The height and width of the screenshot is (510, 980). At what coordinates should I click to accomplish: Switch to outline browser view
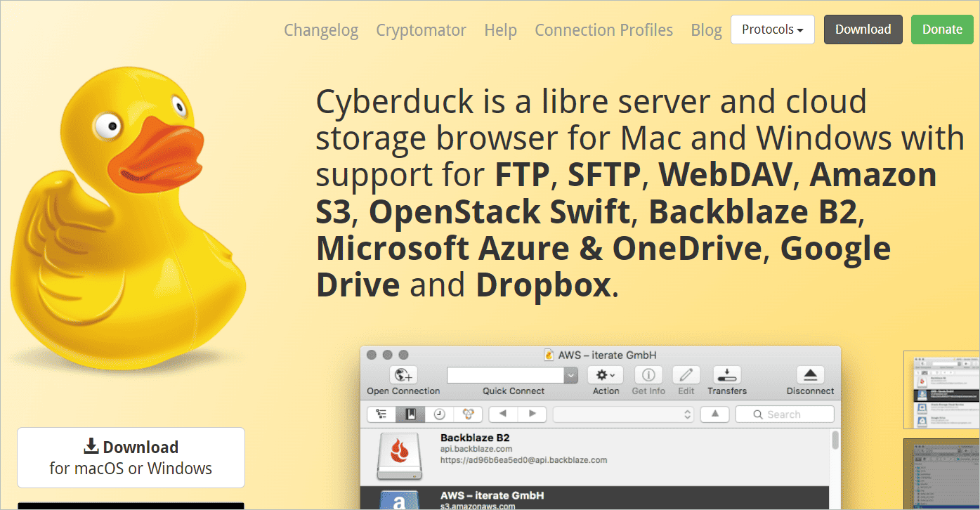tap(381, 414)
